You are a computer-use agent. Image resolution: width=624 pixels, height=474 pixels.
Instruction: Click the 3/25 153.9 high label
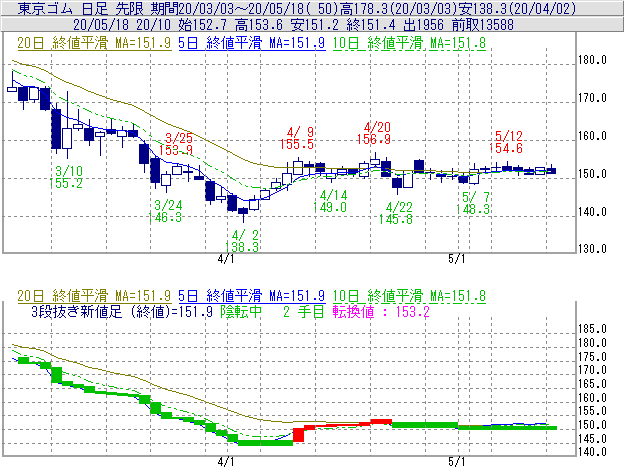(176, 144)
